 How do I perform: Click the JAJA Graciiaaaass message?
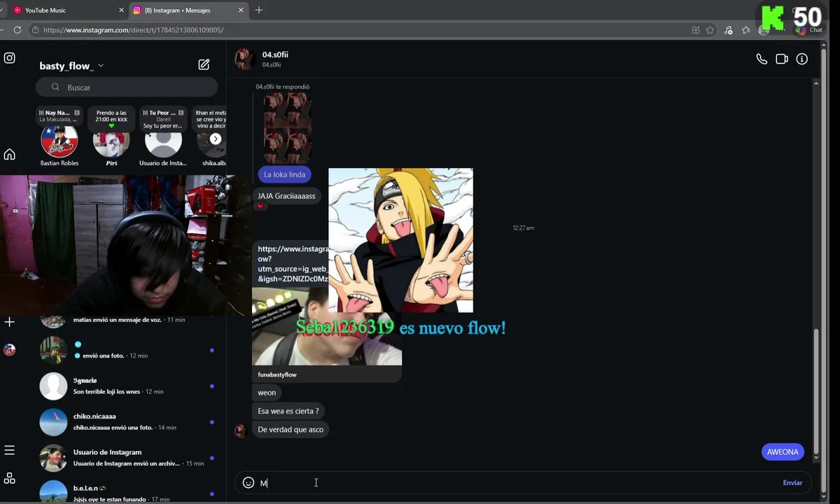click(x=286, y=196)
